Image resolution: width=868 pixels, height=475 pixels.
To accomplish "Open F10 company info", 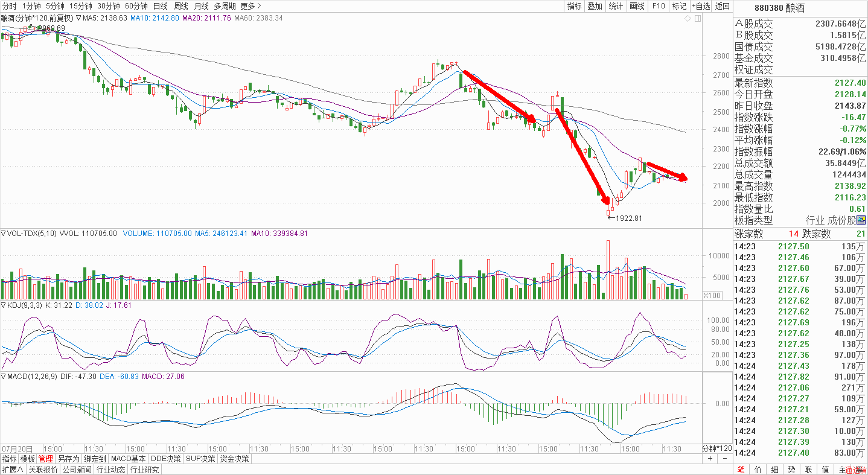I will (658, 6).
